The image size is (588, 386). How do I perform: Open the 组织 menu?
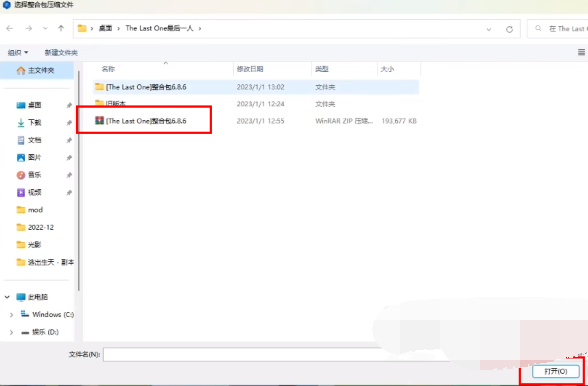pos(18,53)
